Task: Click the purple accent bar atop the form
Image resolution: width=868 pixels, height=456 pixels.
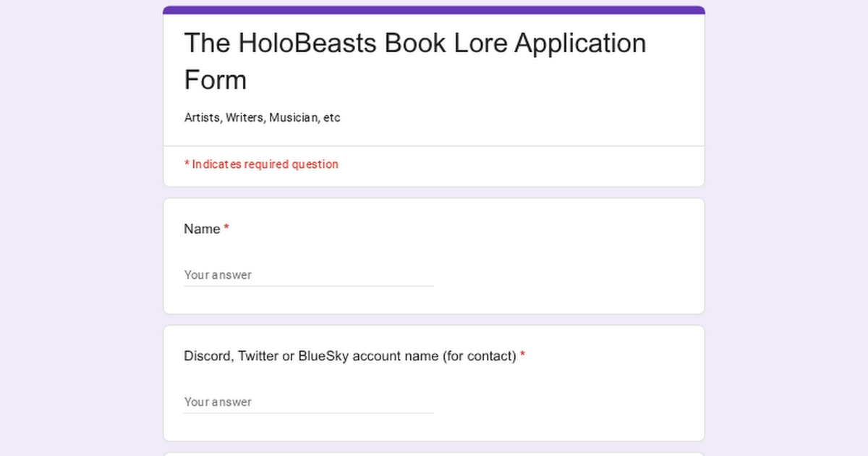Action: 434,10
